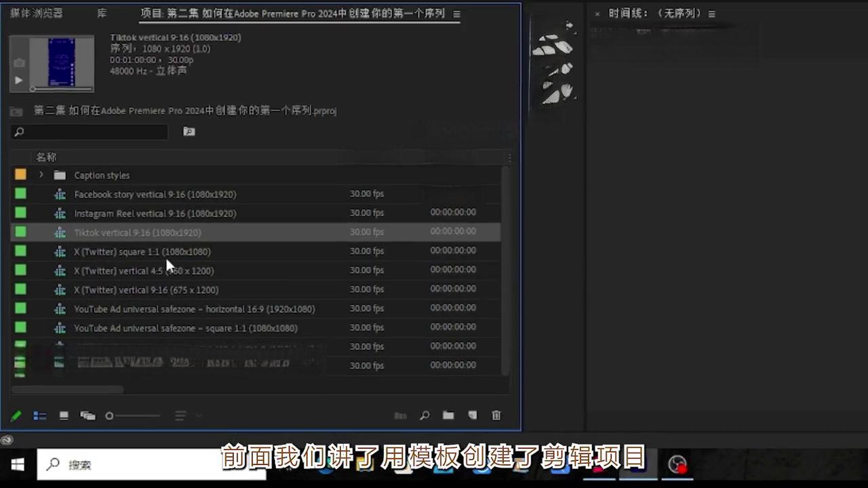Click the Automate to Sequence icon

click(401, 415)
